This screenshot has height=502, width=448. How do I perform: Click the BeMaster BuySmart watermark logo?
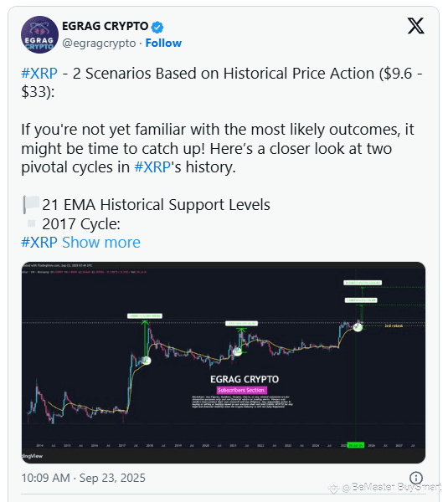[333, 488]
